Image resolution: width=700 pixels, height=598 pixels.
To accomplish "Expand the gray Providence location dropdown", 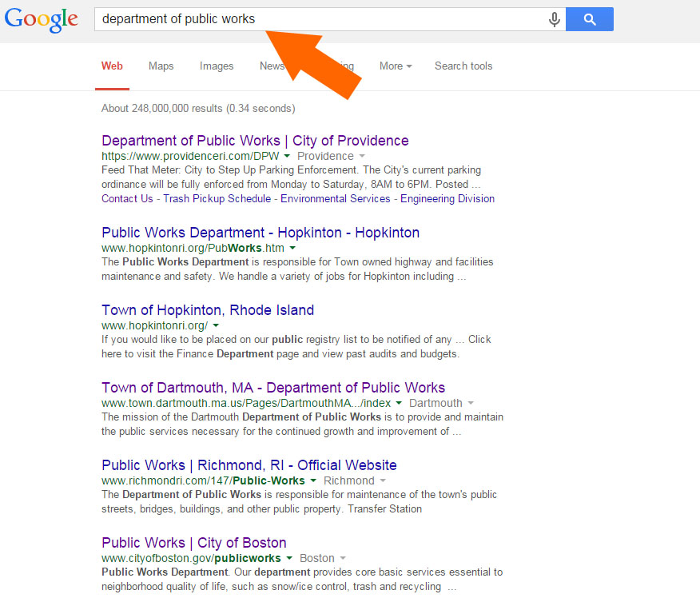I will 362,157.
